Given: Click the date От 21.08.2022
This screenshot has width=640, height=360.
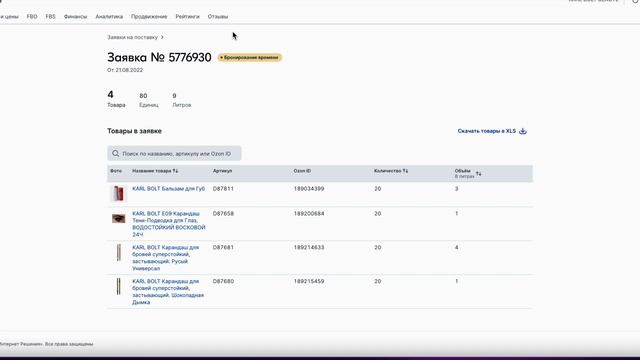Looking at the screenshot, I should click(x=125, y=70).
